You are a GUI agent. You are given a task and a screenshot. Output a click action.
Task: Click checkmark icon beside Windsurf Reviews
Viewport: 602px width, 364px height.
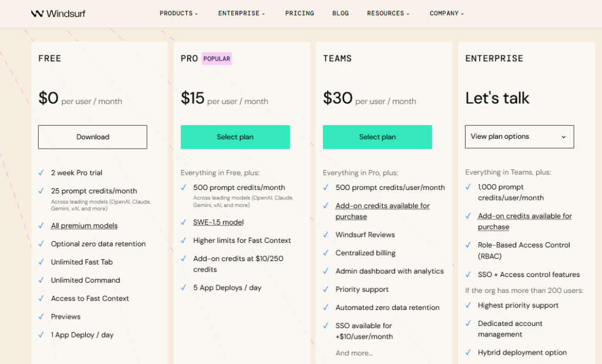(326, 235)
